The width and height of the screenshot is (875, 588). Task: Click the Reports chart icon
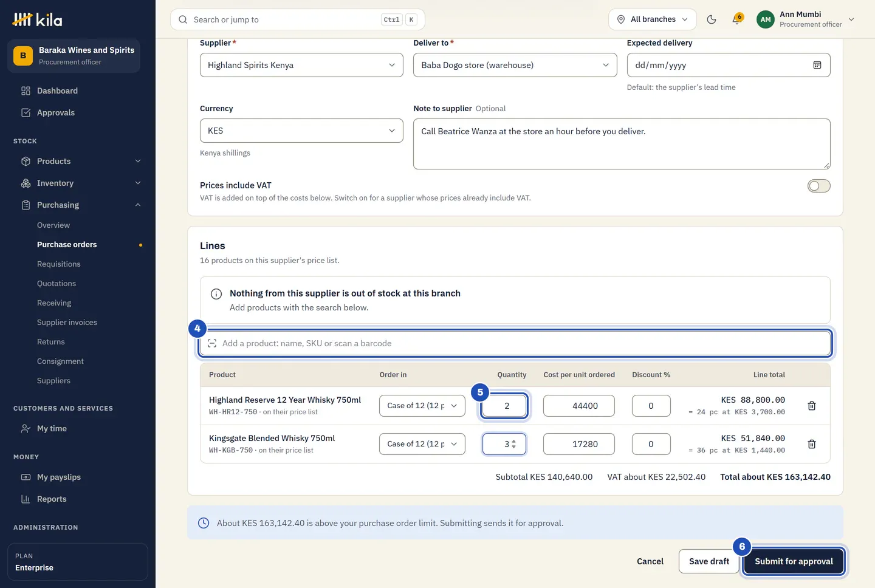(26, 499)
